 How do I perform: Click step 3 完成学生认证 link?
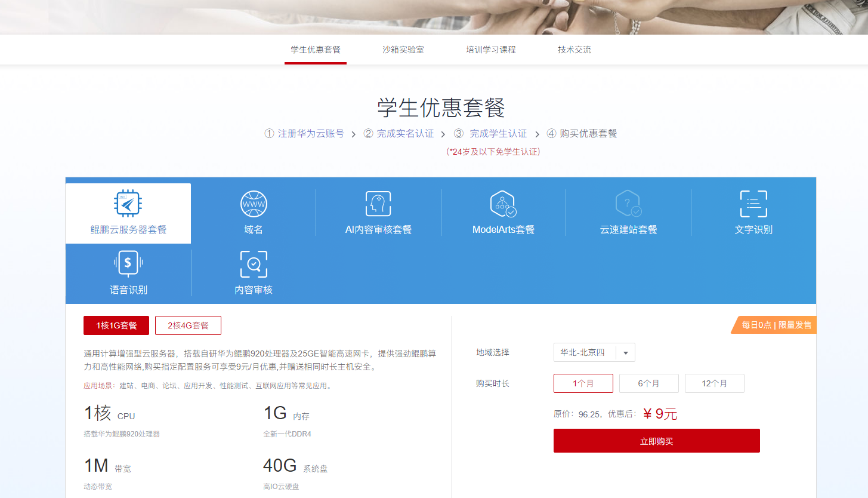pyautogui.click(x=491, y=134)
